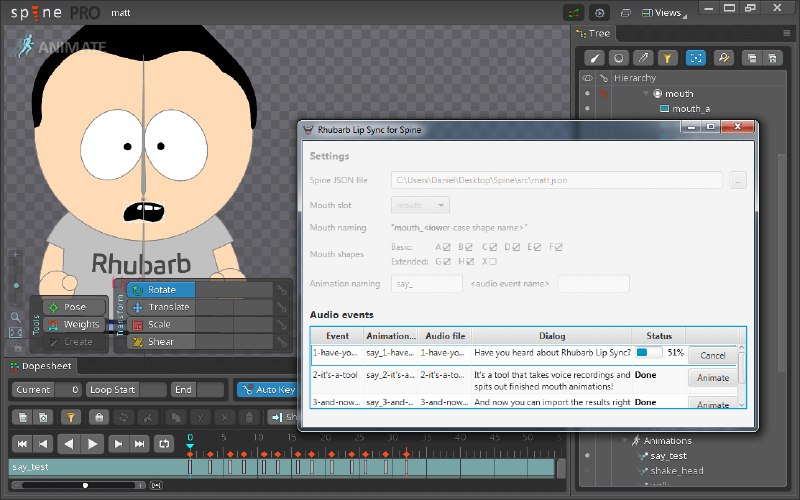800x500 pixels.
Task: Toggle the loop playback icon
Action: (x=164, y=444)
